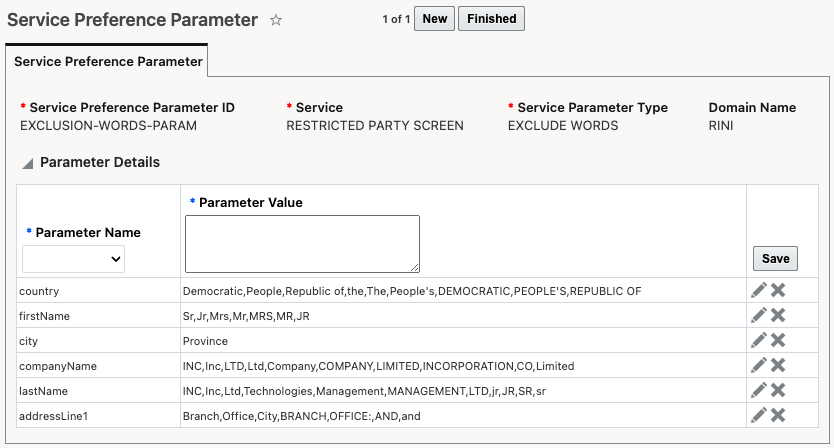The height and width of the screenshot is (448, 834).
Task: Edit the city parameter row
Action: click(x=760, y=341)
